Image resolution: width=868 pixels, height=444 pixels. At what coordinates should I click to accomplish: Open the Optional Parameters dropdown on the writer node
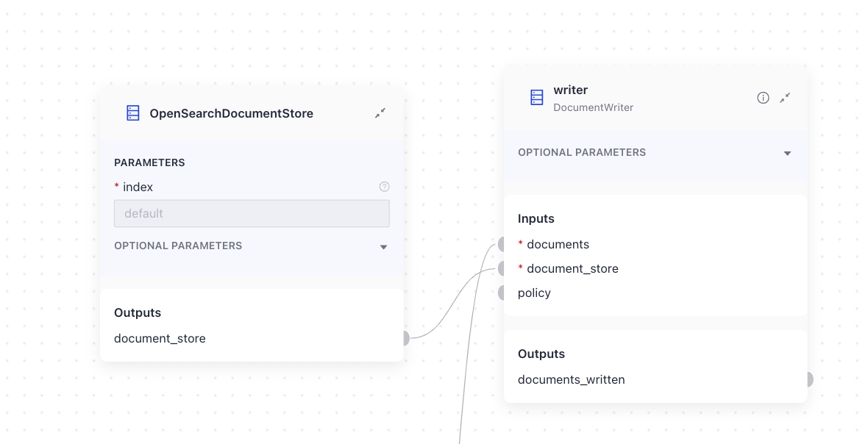pyautogui.click(x=787, y=154)
